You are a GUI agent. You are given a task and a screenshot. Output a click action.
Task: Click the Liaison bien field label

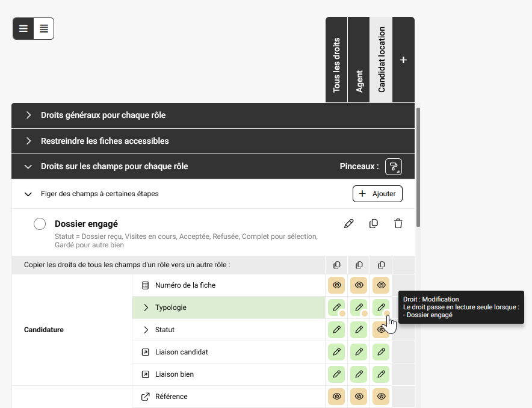[x=175, y=374]
